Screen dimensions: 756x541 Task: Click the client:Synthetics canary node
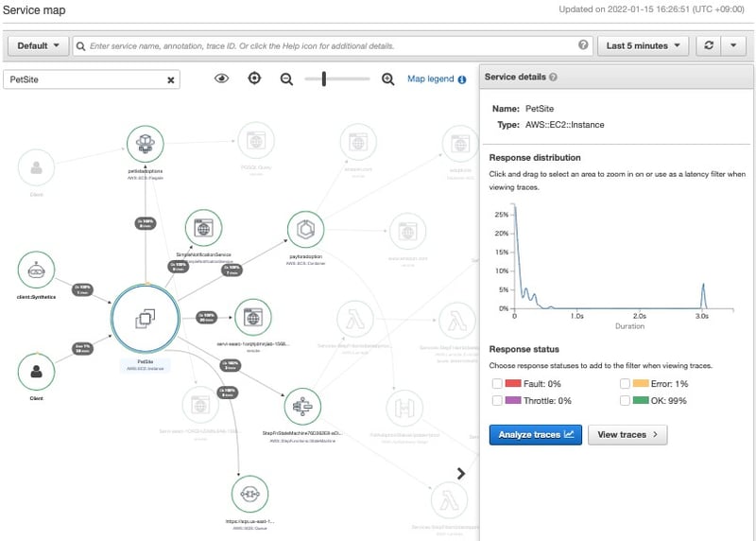[36, 270]
